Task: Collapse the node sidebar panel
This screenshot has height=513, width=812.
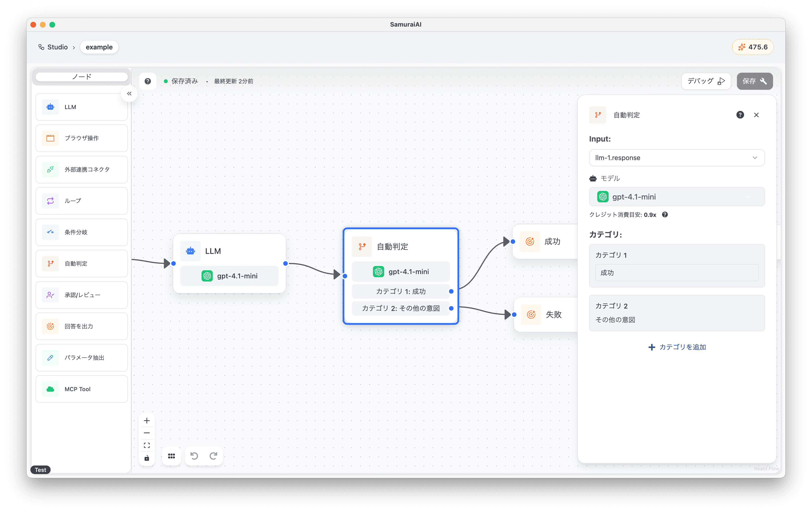Action: pos(129,94)
